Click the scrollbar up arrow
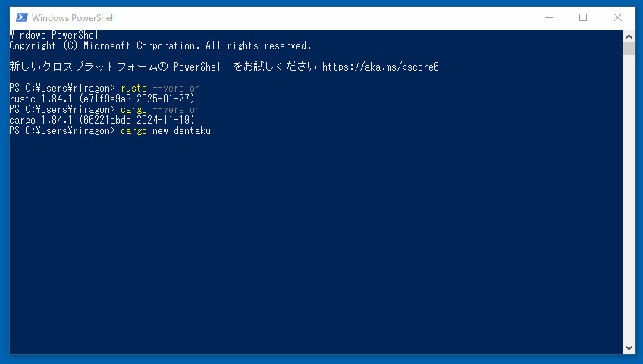Image resolution: width=643 pixels, height=364 pixels. pyautogui.click(x=629, y=36)
